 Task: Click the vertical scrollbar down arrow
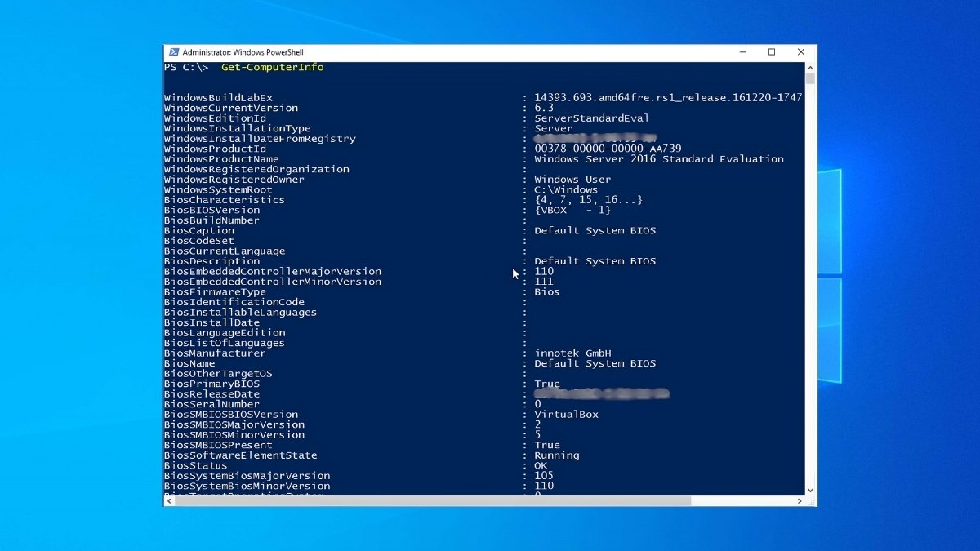[810, 491]
